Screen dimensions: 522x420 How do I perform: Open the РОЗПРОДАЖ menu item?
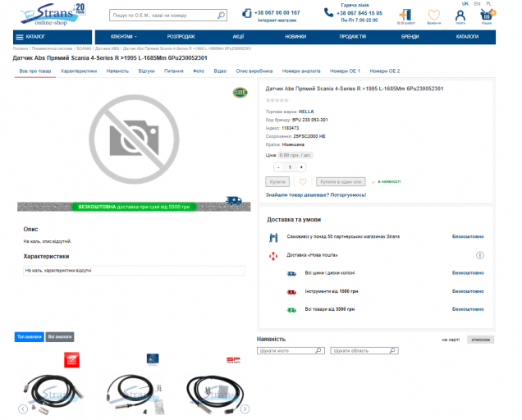pyautogui.click(x=181, y=37)
